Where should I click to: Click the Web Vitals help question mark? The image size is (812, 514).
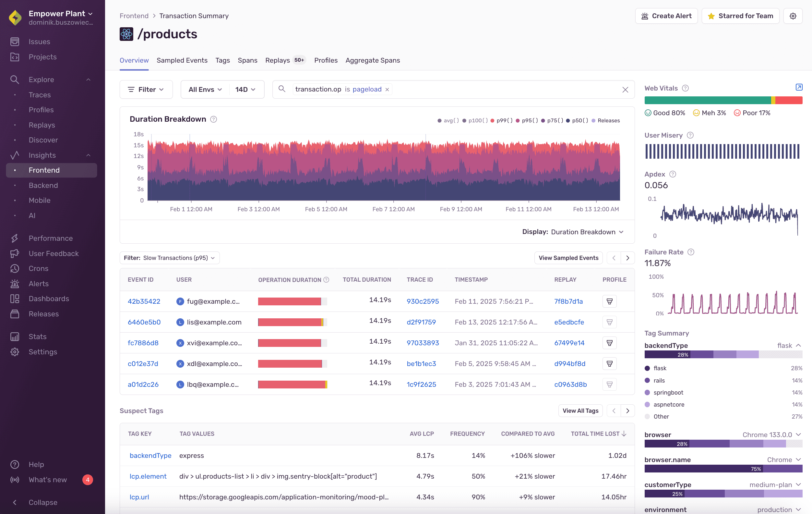pyautogui.click(x=686, y=88)
